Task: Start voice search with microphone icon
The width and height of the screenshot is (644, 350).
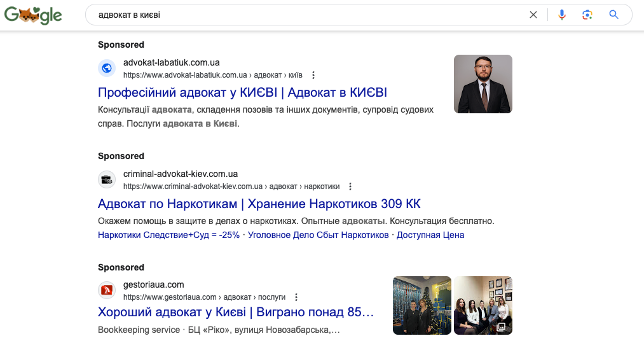Action: [562, 15]
